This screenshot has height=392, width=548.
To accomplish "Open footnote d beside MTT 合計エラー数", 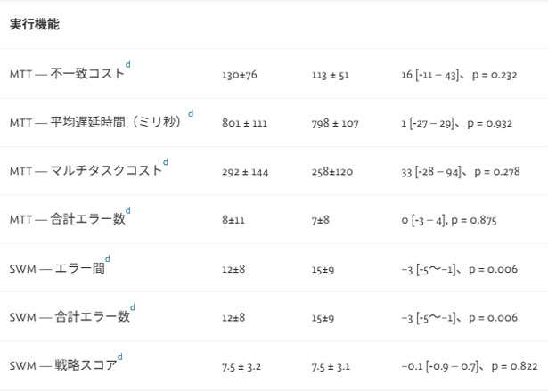I will [x=128, y=211].
